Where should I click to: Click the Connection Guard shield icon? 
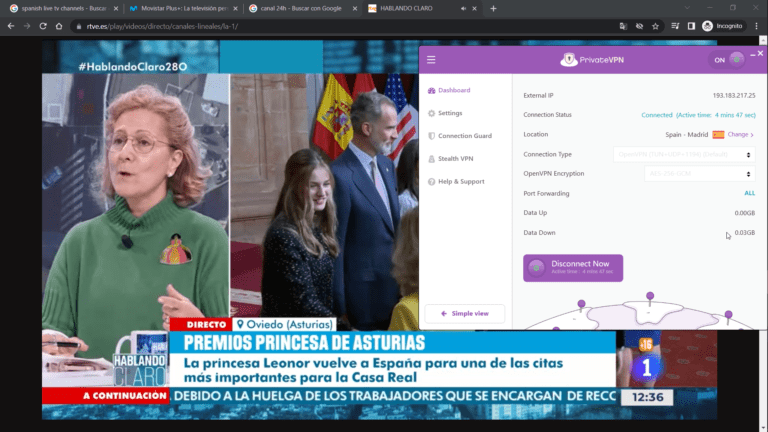click(x=431, y=136)
